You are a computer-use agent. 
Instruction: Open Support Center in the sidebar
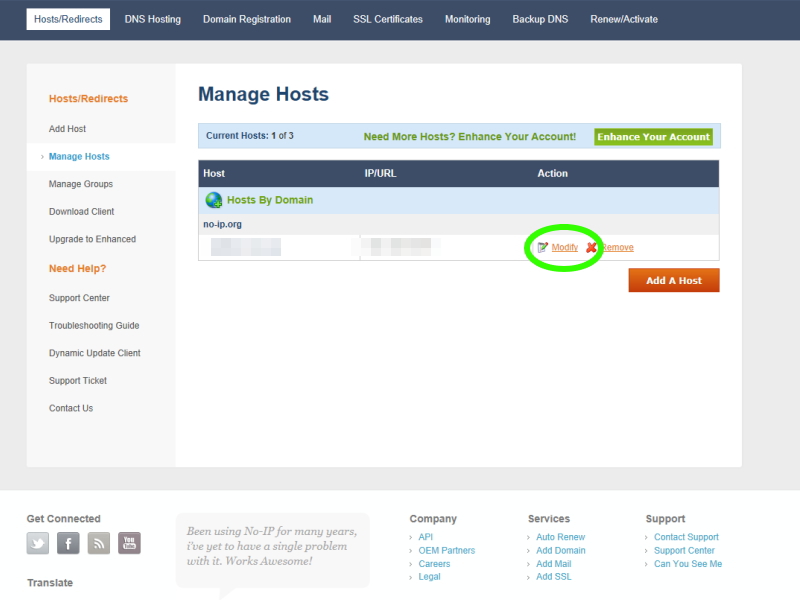79,298
